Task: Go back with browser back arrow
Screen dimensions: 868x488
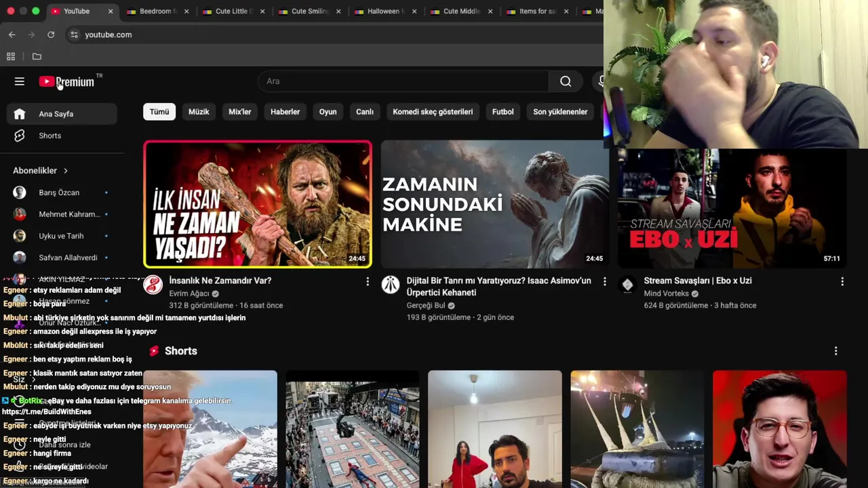Action: click(12, 35)
